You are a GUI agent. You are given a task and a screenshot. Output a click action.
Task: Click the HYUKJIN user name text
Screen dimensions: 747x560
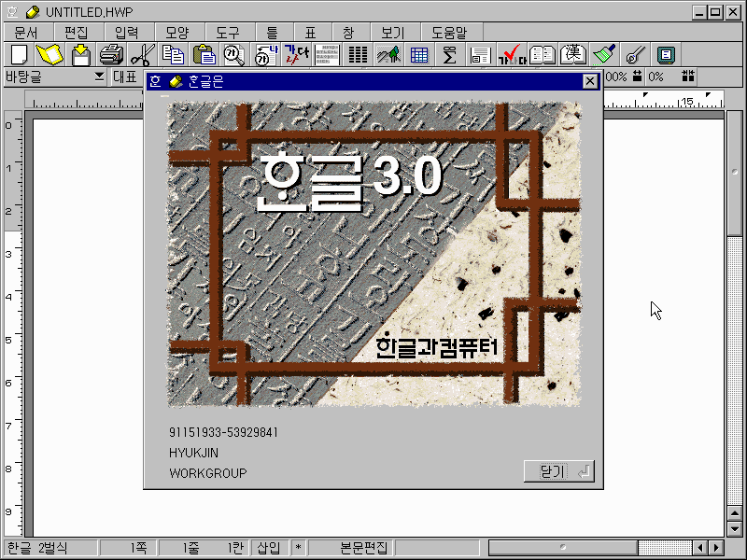pos(193,453)
